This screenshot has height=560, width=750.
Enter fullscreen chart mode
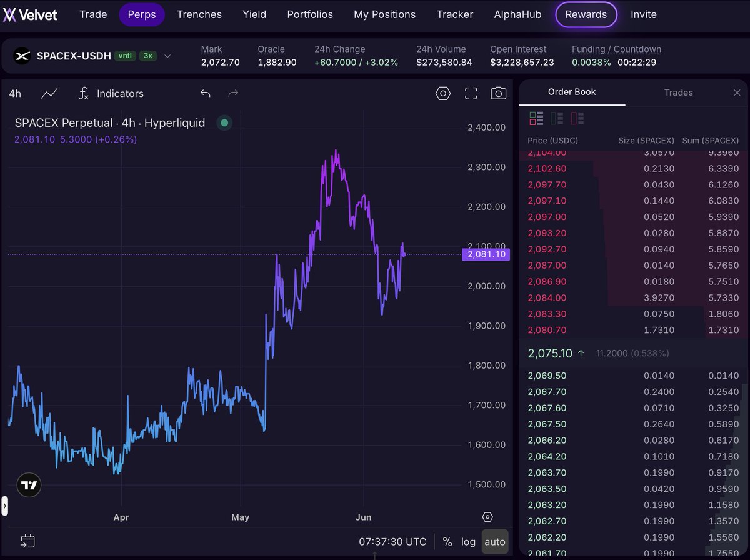[471, 93]
